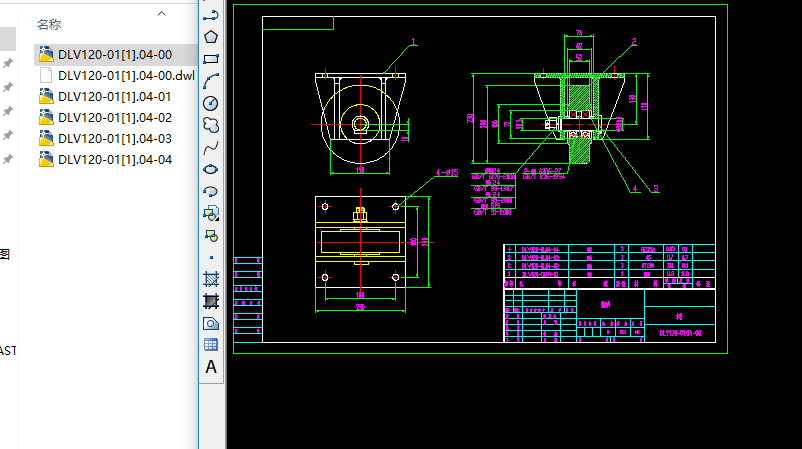
Task: Select the Region tool
Action: click(211, 323)
